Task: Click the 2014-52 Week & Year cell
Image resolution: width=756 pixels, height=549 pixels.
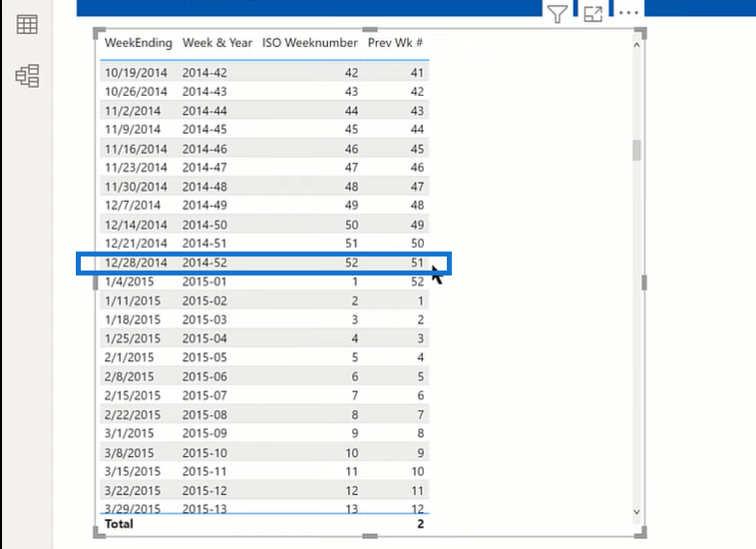Action: tap(204, 263)
